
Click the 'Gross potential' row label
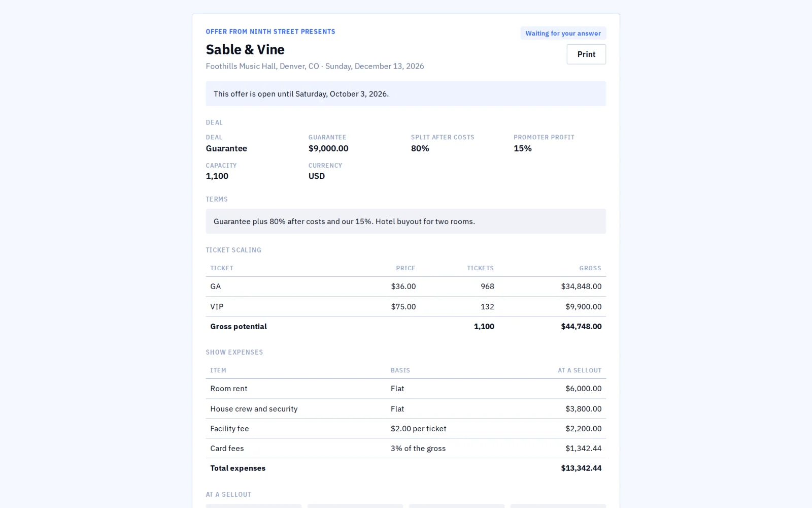239,327
